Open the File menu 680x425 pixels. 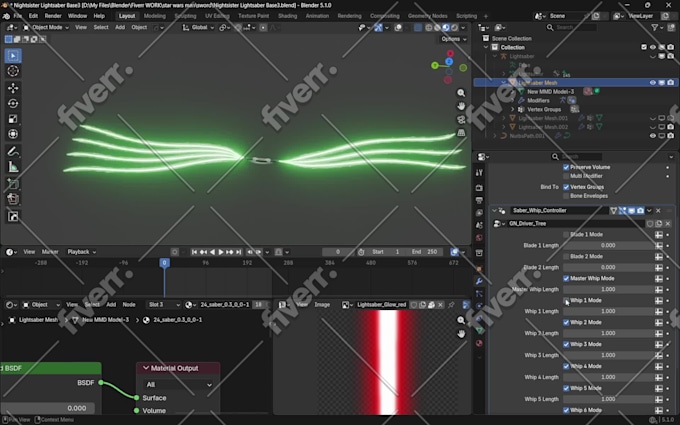pyautogui.click(x=17, y=16)
